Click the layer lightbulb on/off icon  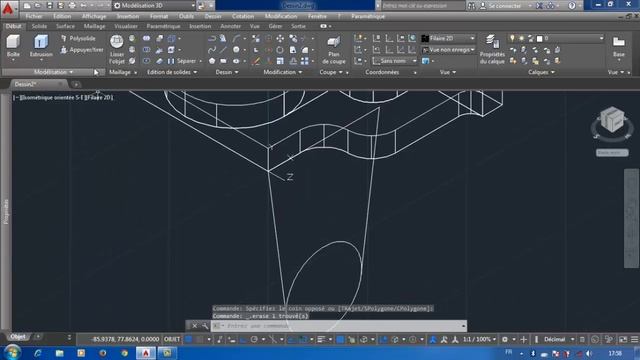pyautogui.click(x=512, y=38)
